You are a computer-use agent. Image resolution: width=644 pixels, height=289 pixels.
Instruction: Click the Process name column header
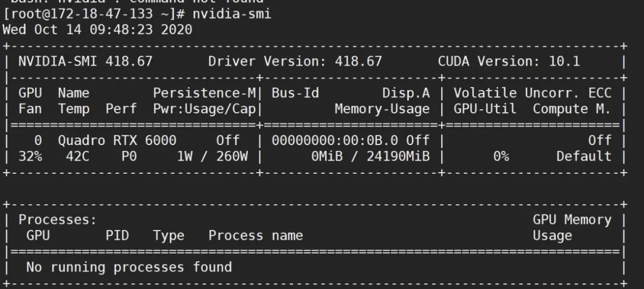coord(255,235)
